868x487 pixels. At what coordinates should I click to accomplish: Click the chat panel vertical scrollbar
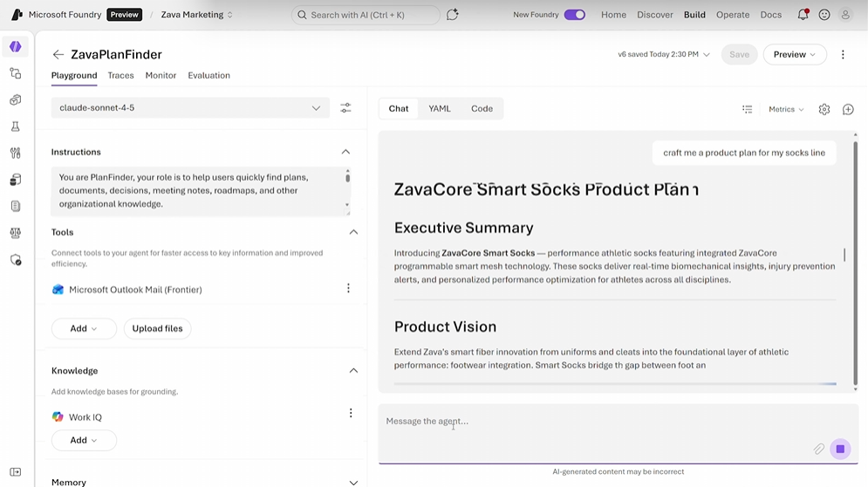pyautogui.click(x=855, y=262)
